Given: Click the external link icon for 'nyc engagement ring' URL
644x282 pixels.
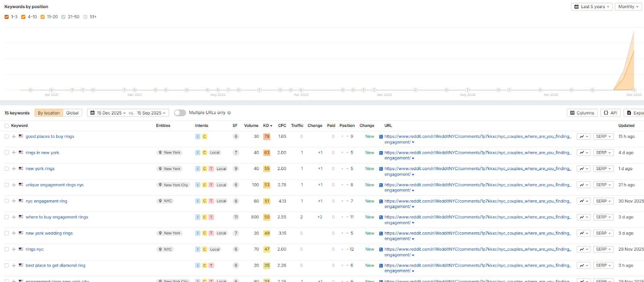Looking at the screenshot, I should click(x=381, y=201).
